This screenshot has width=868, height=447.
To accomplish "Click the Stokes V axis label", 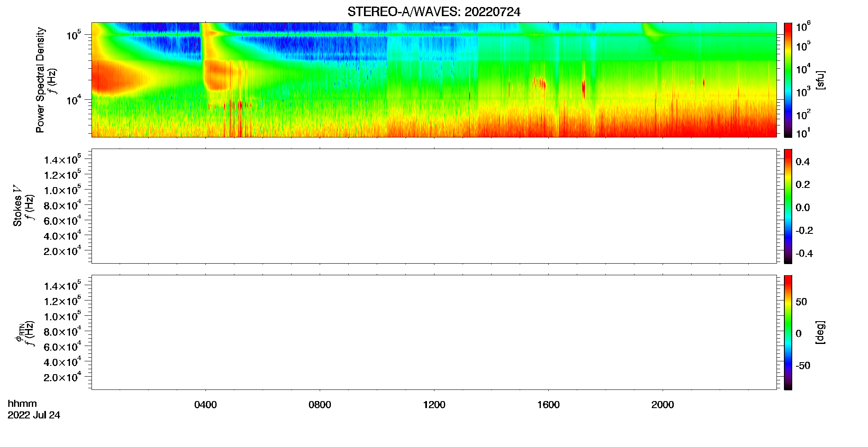I will (x=17, y=206).
